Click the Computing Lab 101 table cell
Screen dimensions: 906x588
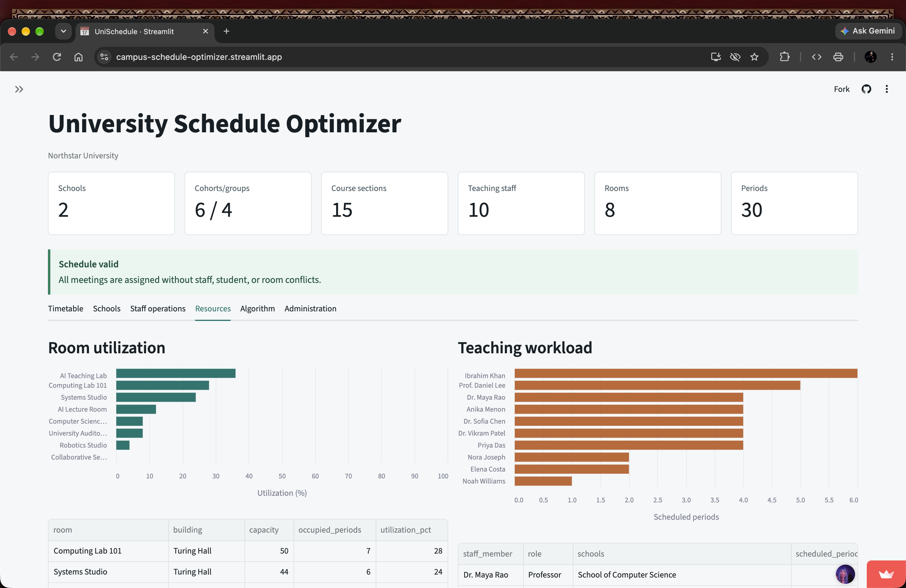(x=108, y=551)
